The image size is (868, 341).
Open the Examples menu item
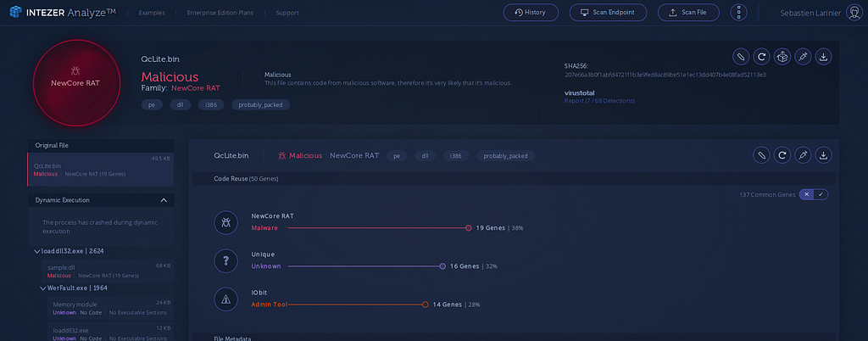[151, 12]
